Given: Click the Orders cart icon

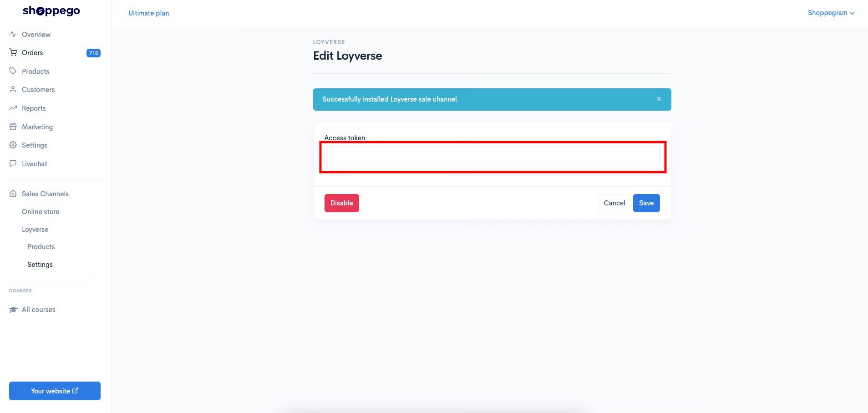Looking at the screenshot, I should tap(13, 52).
